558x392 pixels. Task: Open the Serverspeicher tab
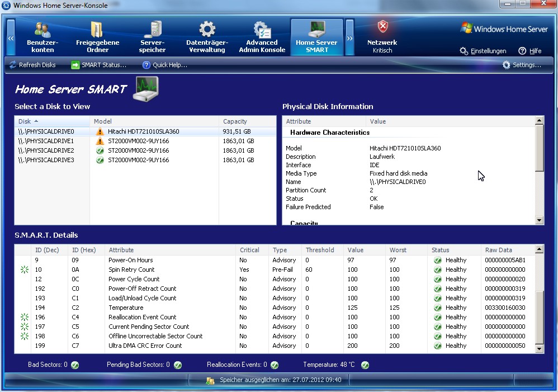(x=152, y=37)
